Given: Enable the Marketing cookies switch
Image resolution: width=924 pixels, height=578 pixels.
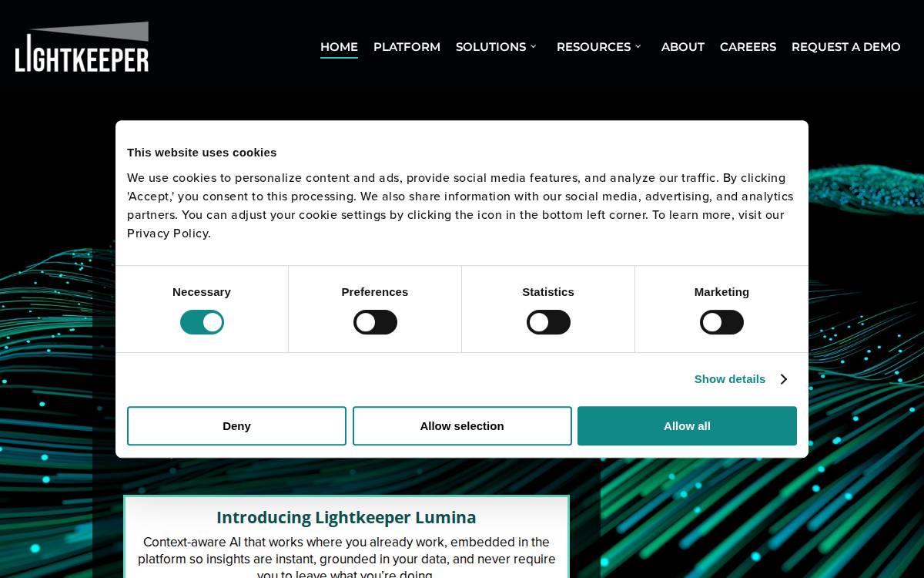Looking at the screenshot, I should pos(721,322).
